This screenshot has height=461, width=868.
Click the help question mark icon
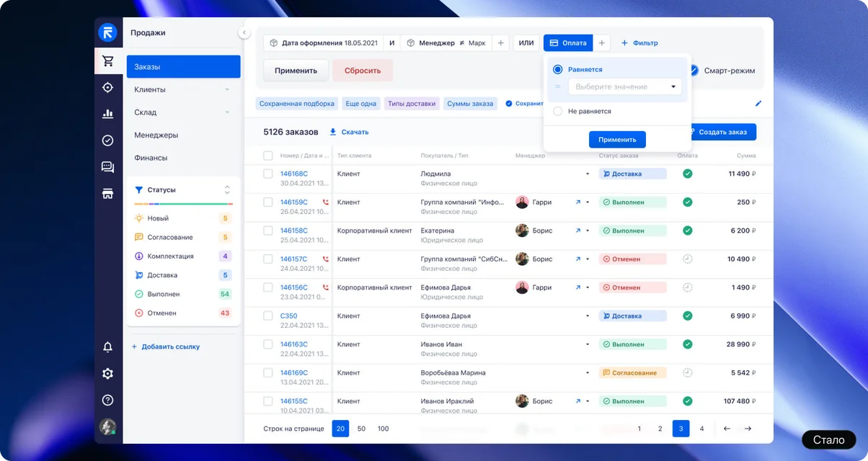108,400
